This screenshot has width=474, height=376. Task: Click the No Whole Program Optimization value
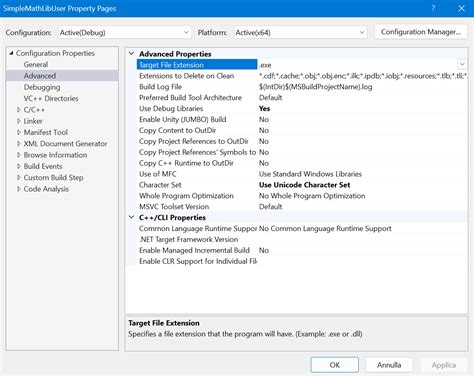(x=312, y=196)
